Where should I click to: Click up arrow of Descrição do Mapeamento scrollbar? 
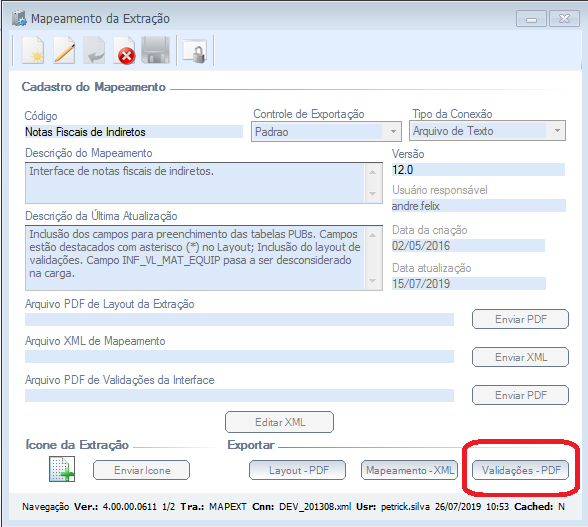click(373, 172)
